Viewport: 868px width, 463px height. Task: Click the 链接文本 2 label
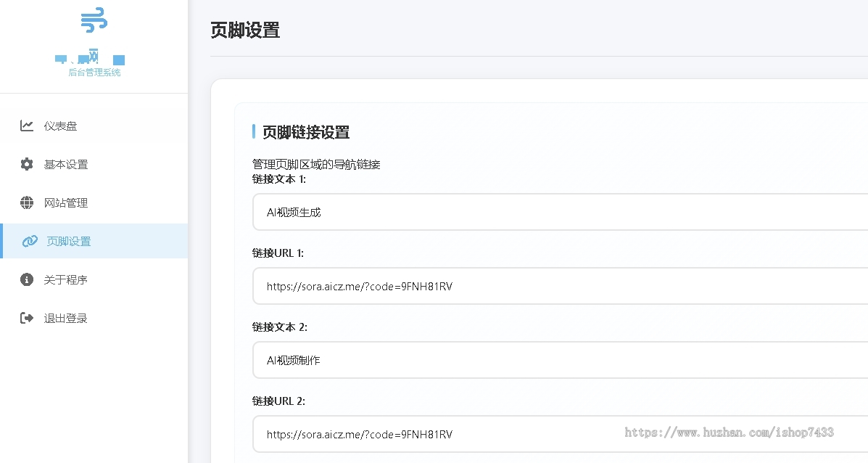point(280,327)
